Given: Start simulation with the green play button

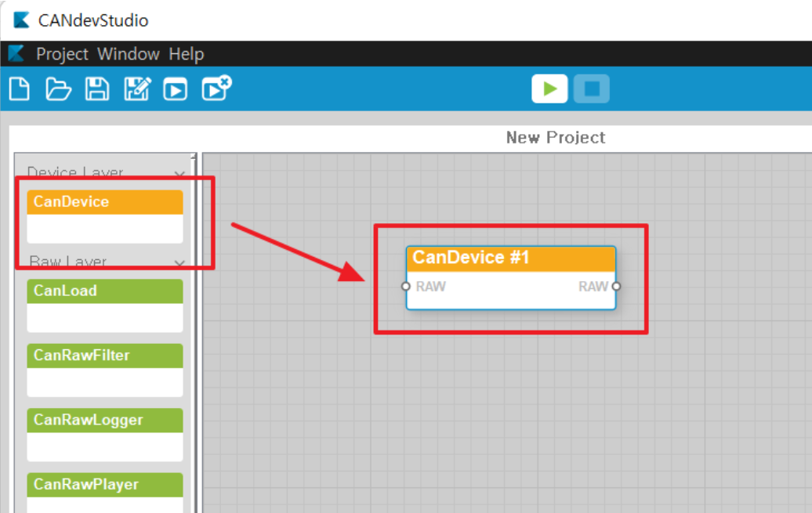Looking at the screenshot, I should click(x=549, y=89).
